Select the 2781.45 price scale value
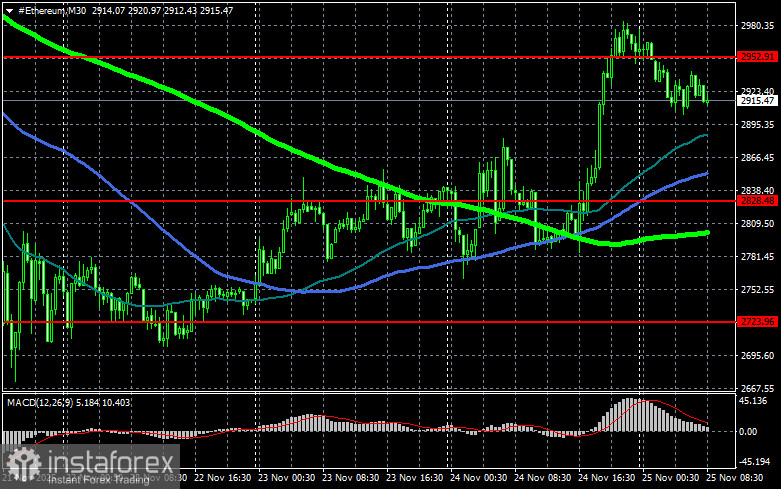This screenshot has height=489, width=781. tap(757, 256)
